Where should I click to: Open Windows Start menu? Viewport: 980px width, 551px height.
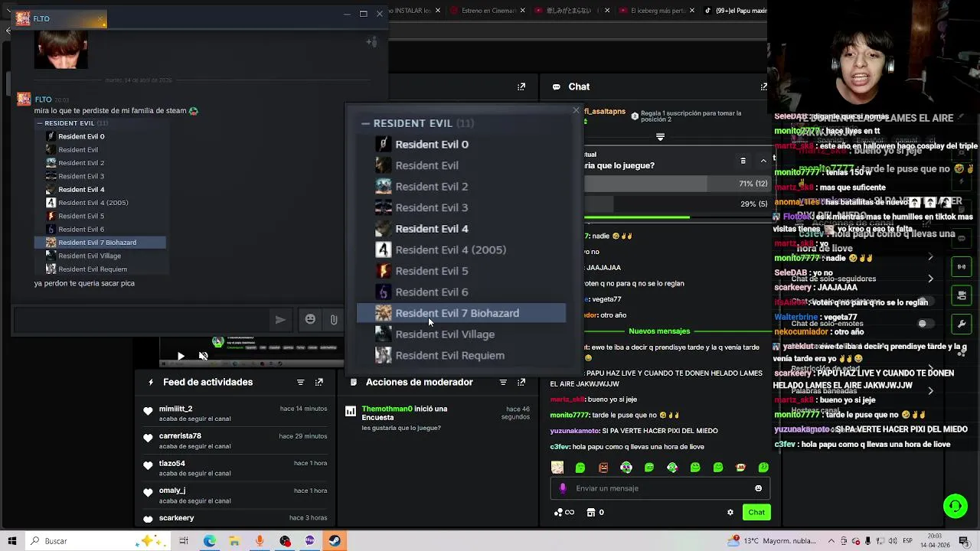pyautogui.click(x=12, y=541)
